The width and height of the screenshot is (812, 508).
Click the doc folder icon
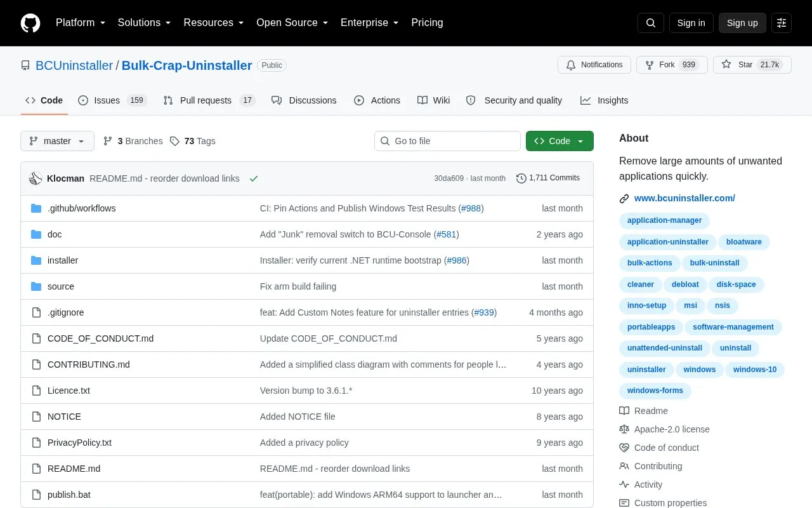pos(36,234)
